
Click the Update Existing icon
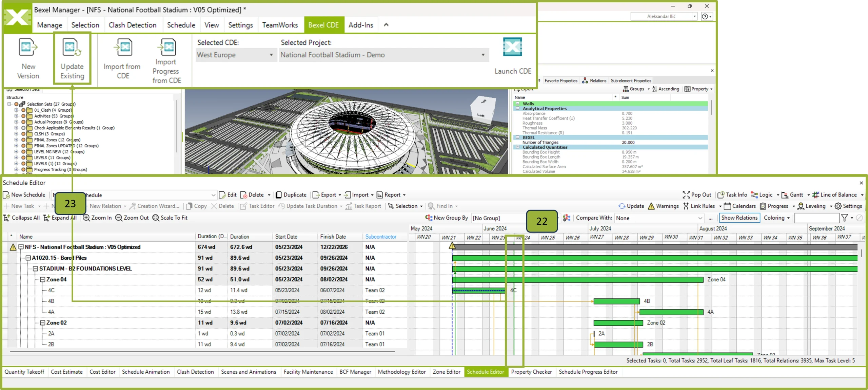[x=72, y=47]
